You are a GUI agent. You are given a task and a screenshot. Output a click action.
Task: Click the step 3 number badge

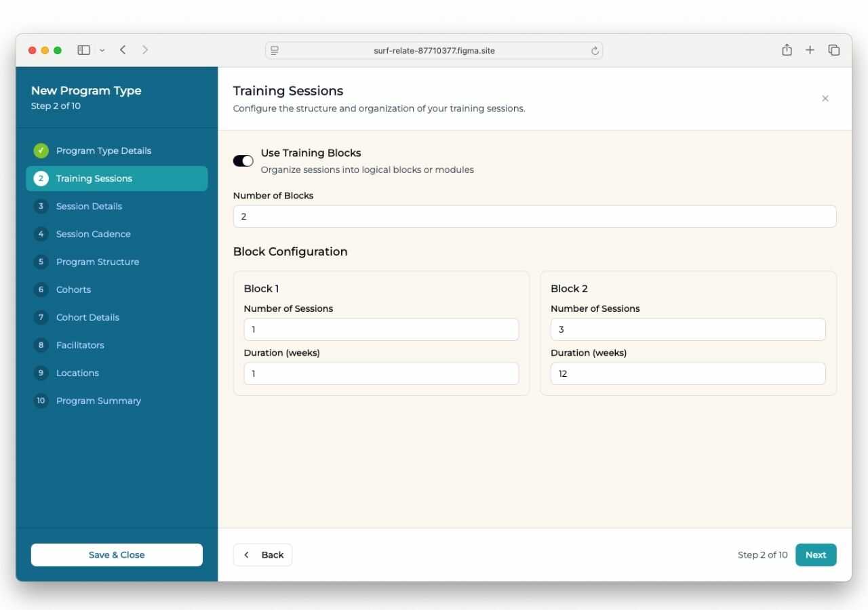(41, 206)
